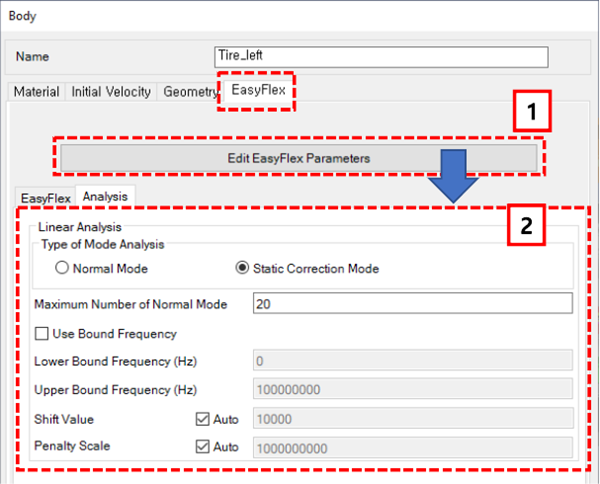This screenshot has width=600, height=484.
Task: Enable the Use Bound Frequency checkbox
Action: tap(41, 334)
